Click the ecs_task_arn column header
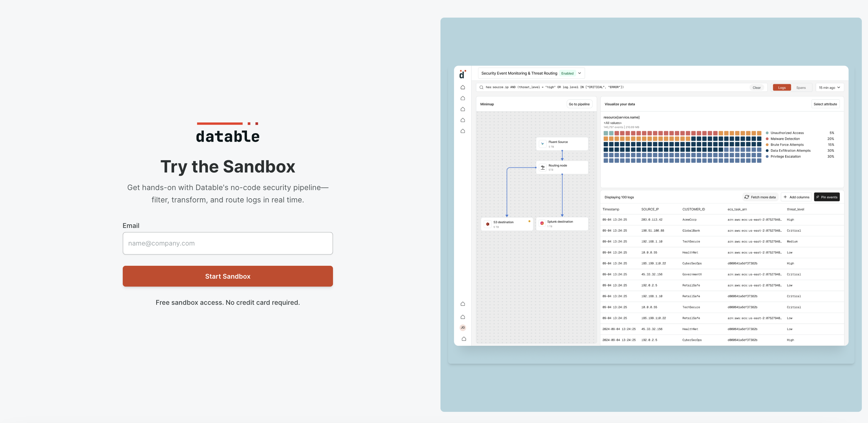 (737, 209)
